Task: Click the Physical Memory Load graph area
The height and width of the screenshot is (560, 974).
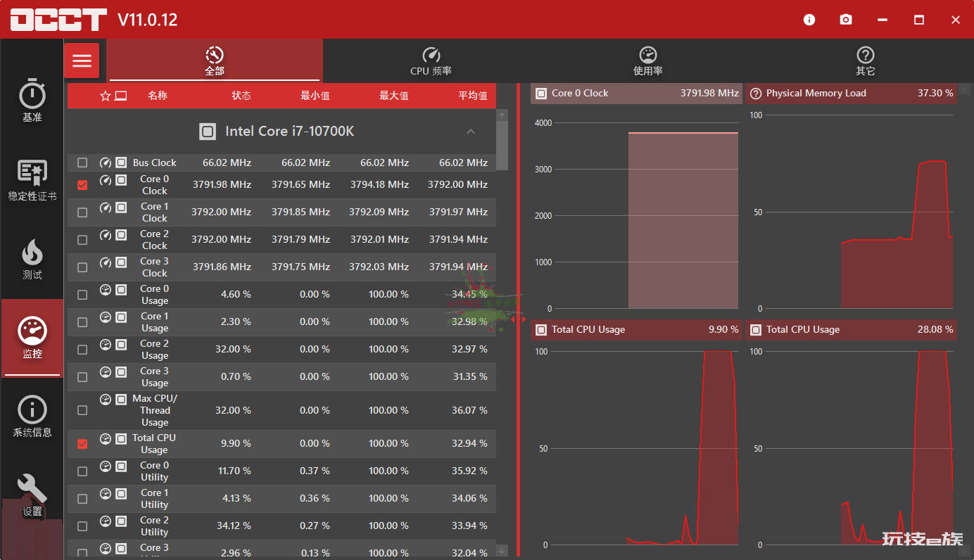Action: (851, 210)
